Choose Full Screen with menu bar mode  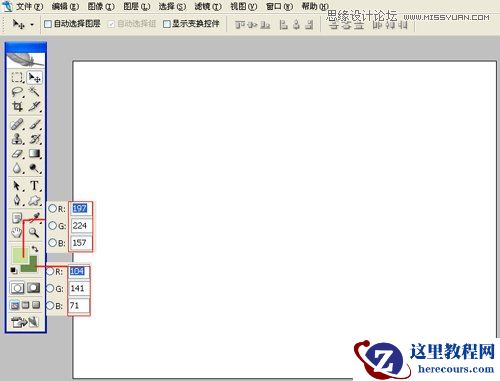[x=25, y=305]
